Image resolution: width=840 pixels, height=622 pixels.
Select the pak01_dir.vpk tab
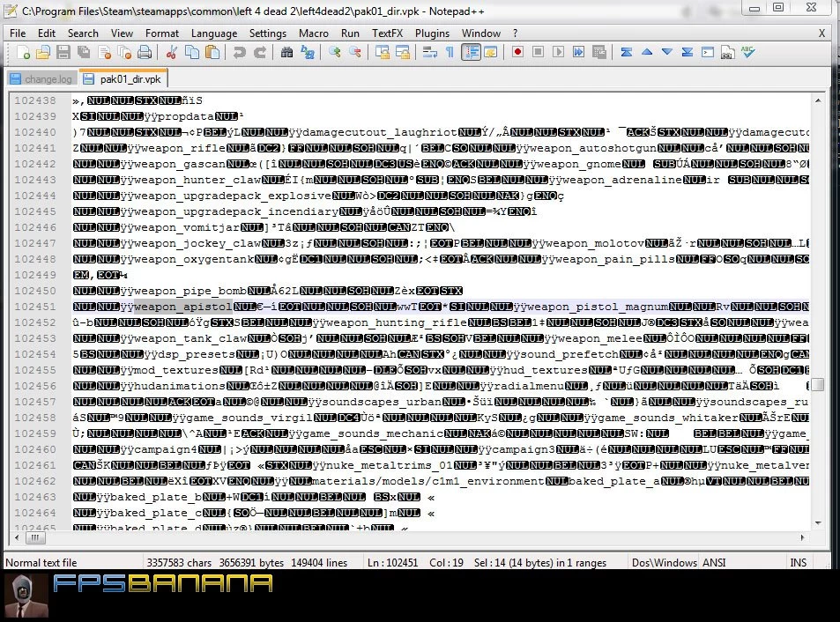[122, 79]
